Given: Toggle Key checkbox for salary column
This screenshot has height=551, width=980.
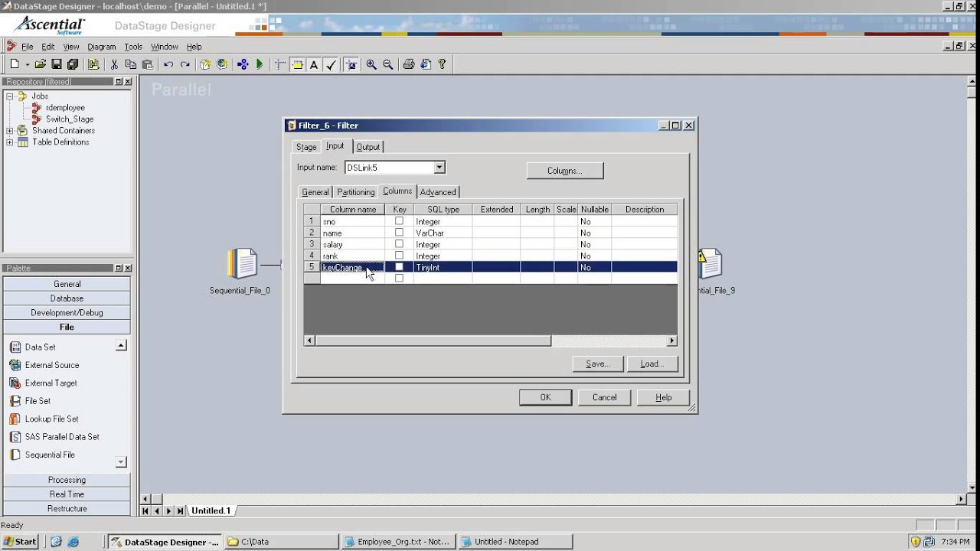Looking at the screenshot, I should tap(399, 244).
